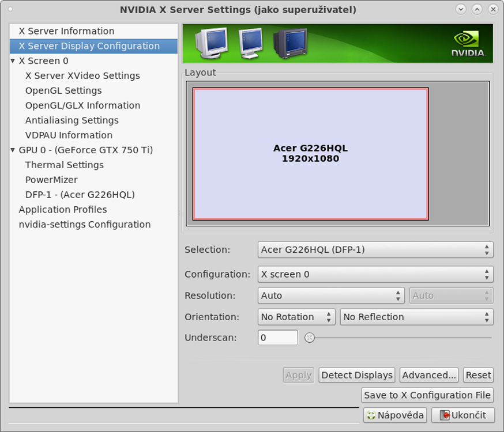Open help with Nápověda button
Viewport: 504px width, 432px height.
(395, 415)
